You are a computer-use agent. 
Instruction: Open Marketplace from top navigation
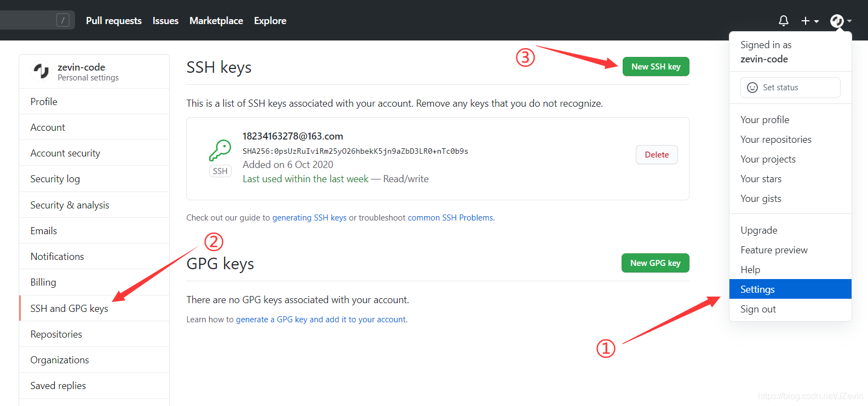(216, 21)
